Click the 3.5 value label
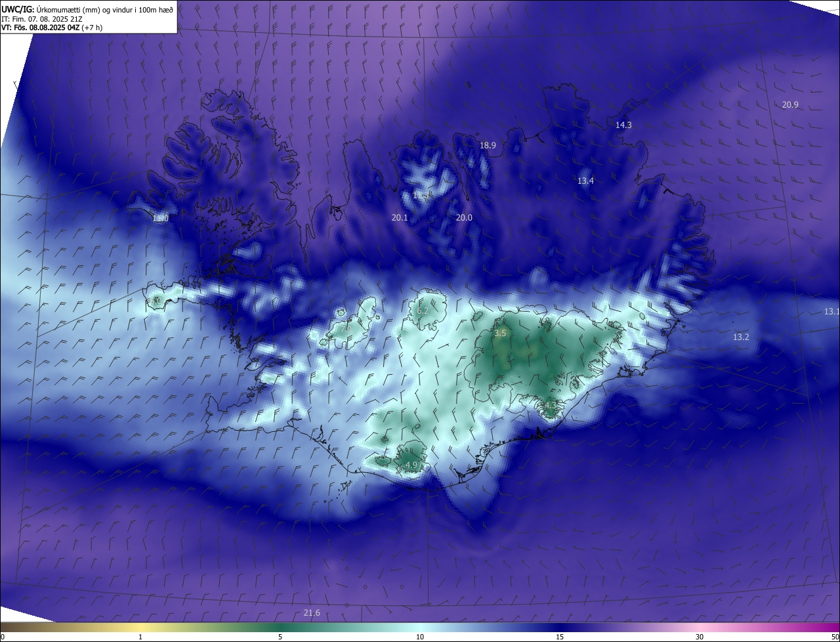Screen dimensions: 840x642 [500, 333]
